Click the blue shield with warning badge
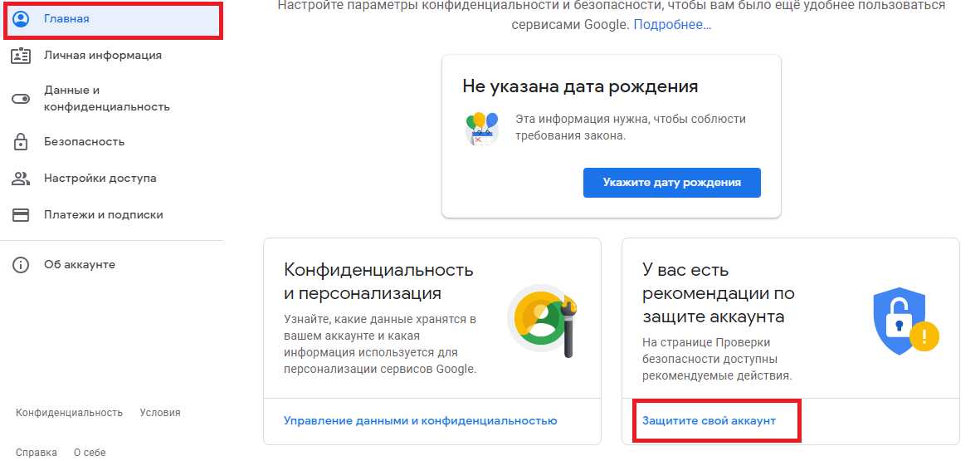This screenshot has height=461, width=980. point(905,321)
